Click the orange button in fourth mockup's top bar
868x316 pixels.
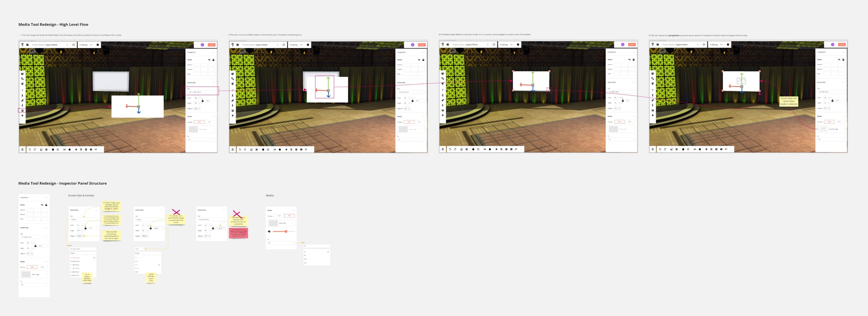click(x=842, y=45)
